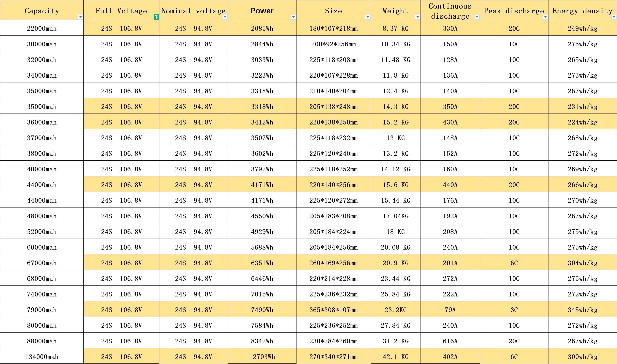The image size is (617, 364).
Task: Select the 249wh/kg energy density cell
Action: pyautogui.click(x=583, y=28)
